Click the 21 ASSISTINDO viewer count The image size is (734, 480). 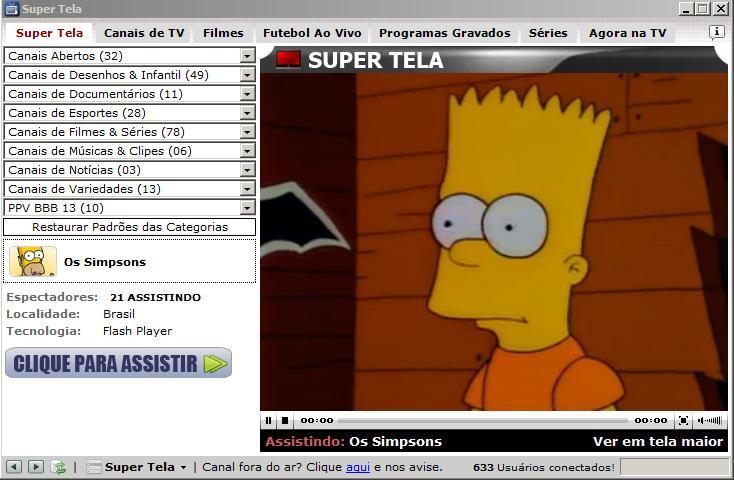[155, 297]
